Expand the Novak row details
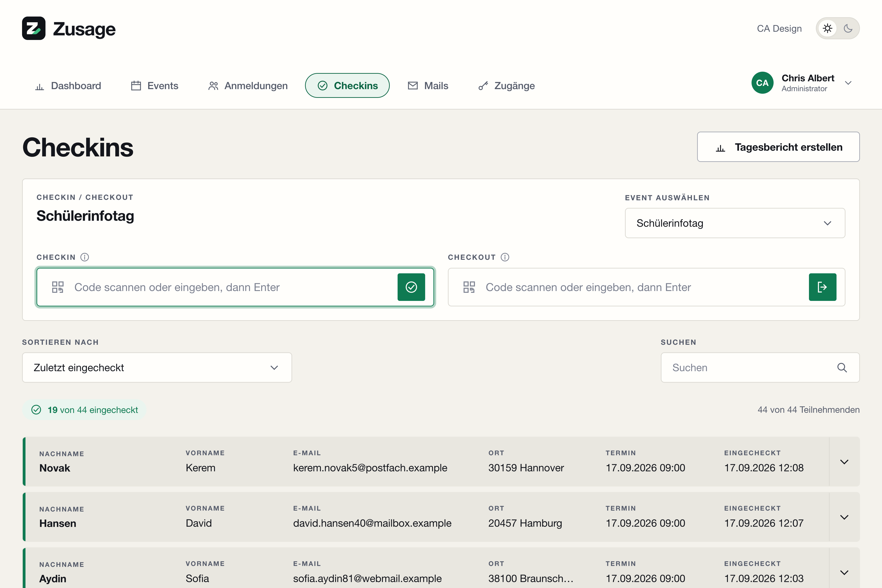The height and width of the screenshot is (588, 882). (845, 462)
